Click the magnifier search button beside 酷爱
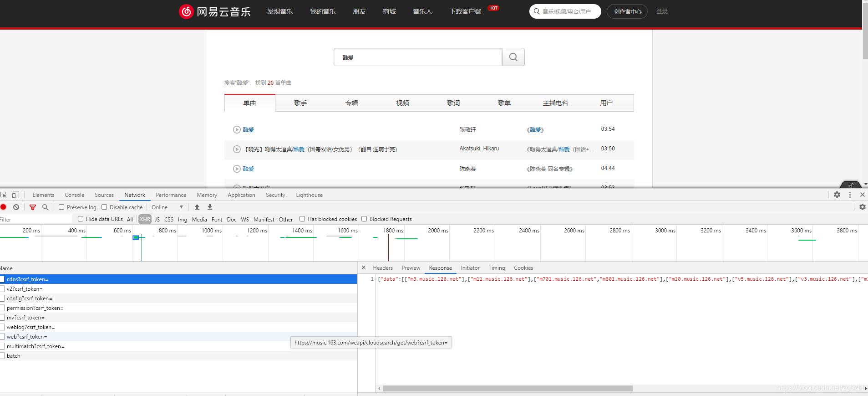 [x=513, y=57]
